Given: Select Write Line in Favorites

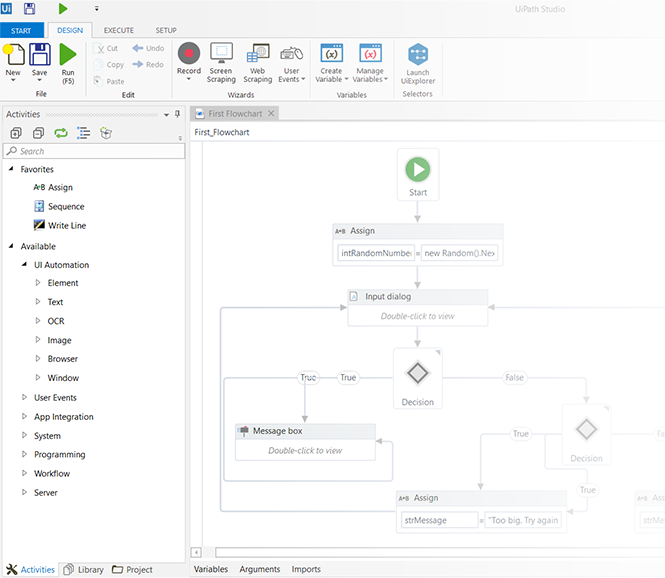Looking at the screenshot, I should pyautogui.click(x=60, y=226).
